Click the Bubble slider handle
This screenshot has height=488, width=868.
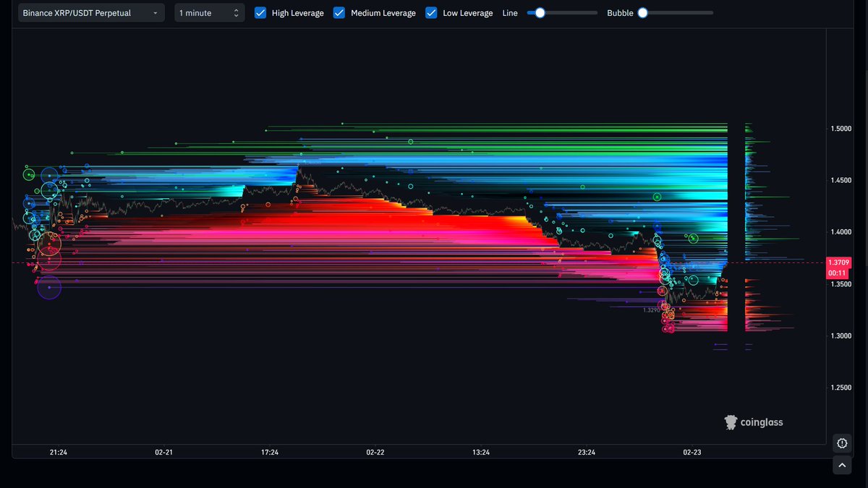pyautogui.click(x=642, y=13)
